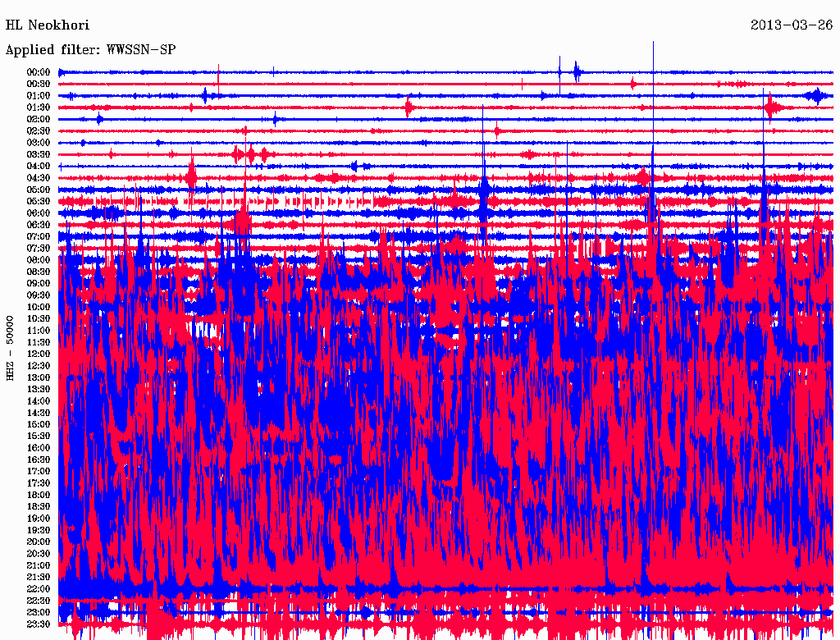Click the 'Applied filter: WWSSN-SP' label
The image size is (840, 640).
tap(90, 50)
